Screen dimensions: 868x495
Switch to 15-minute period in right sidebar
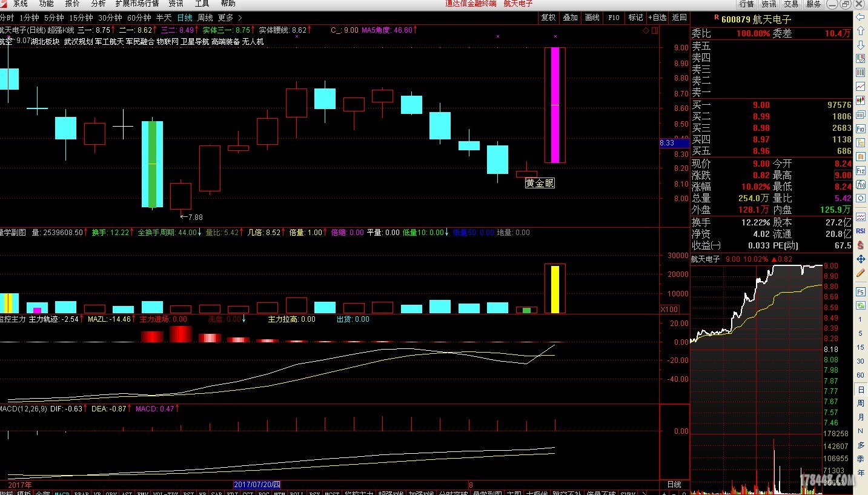coord(861,347)
